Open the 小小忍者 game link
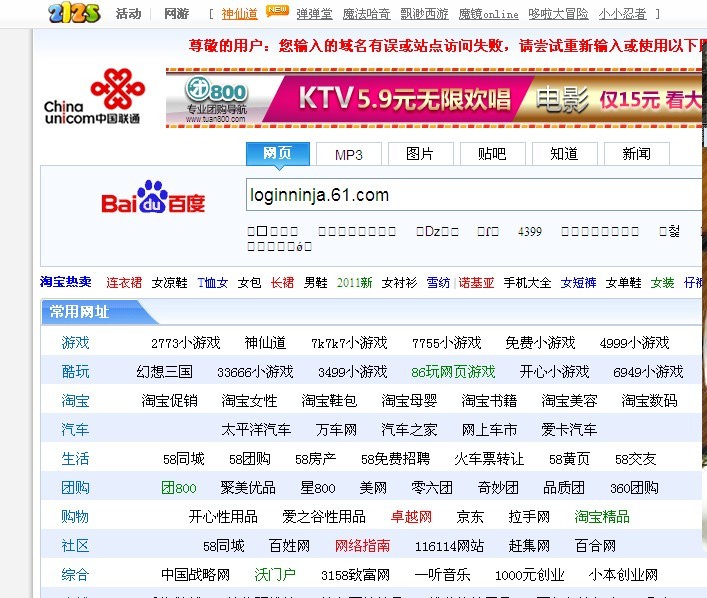This screenshot has height=598, width=707. [622, 14]
